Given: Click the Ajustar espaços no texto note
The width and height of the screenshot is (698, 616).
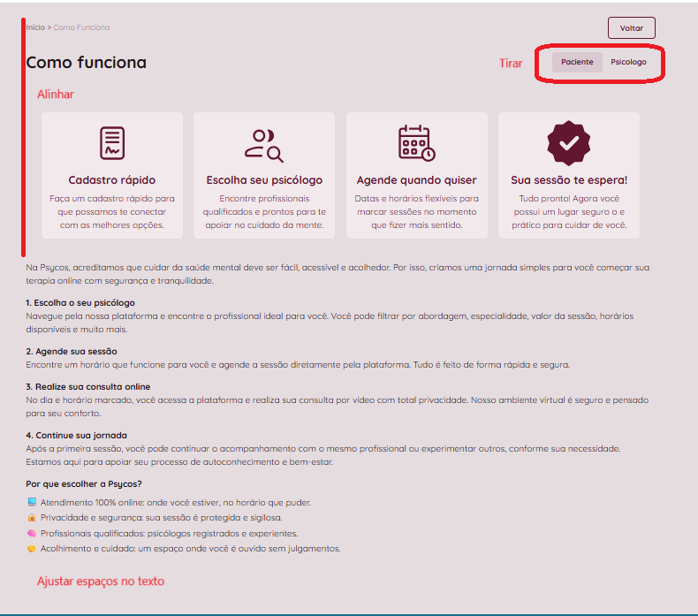Looking at the screenshot, I should tap(101, 582).
